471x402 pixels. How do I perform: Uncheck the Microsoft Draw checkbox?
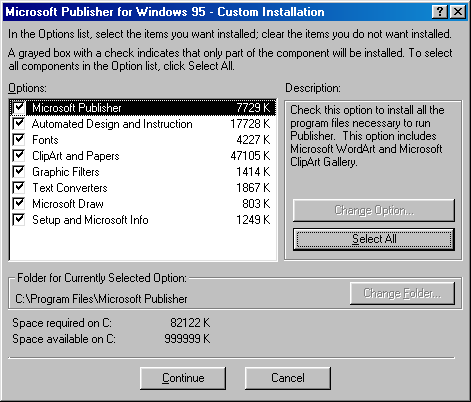point(19,203)
